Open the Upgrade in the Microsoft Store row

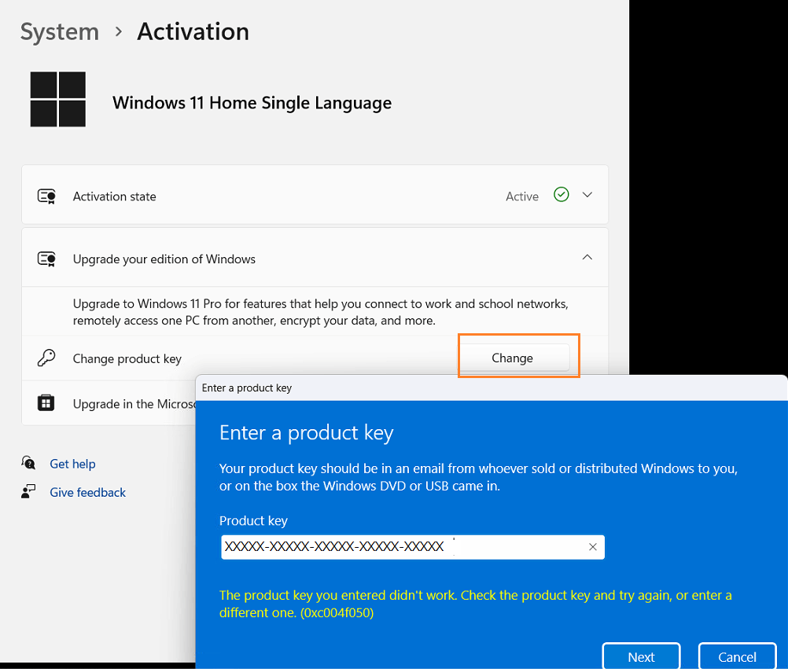(x=109, y=402)
